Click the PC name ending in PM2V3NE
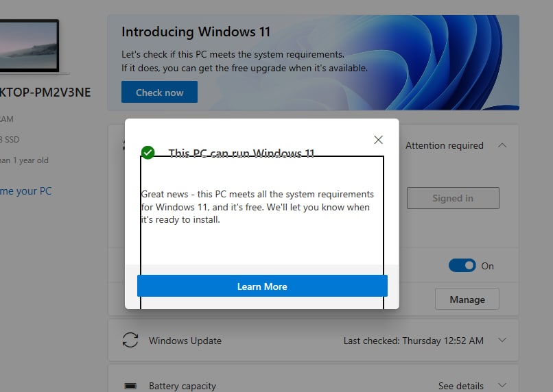Image resolution: width=553 pixels, height=392 pixels. 45,93
